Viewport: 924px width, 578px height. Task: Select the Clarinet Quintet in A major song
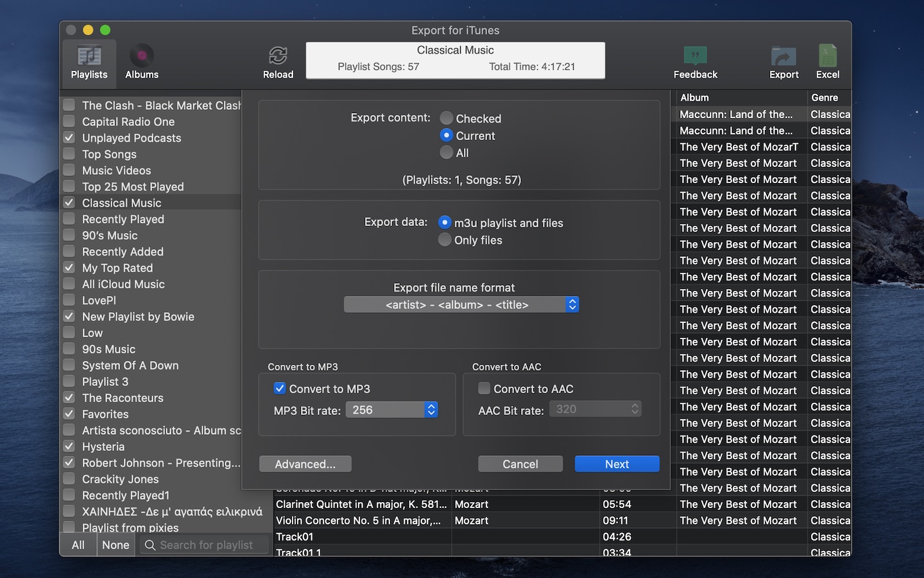point(362,504)
